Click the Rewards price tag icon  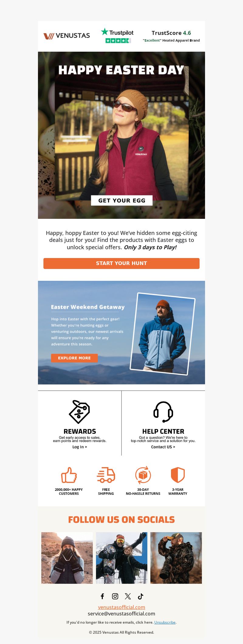click(x=79, y=412)
